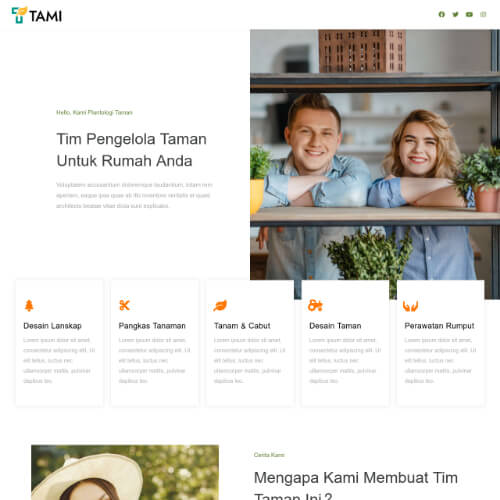Click the Tim Pengelola Taman headline

(132, 150)
